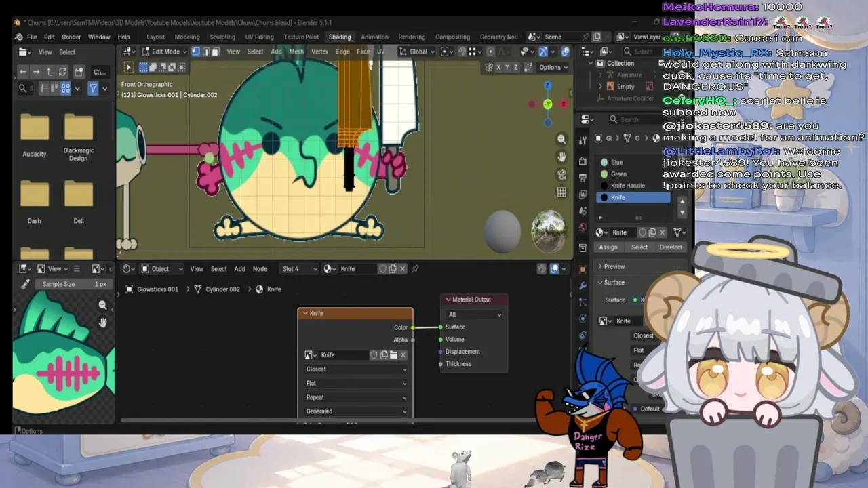Click the Deselect button in material slots
Image resolution: width=868 pixels, height=488 pixels.
tap(671, 247)
